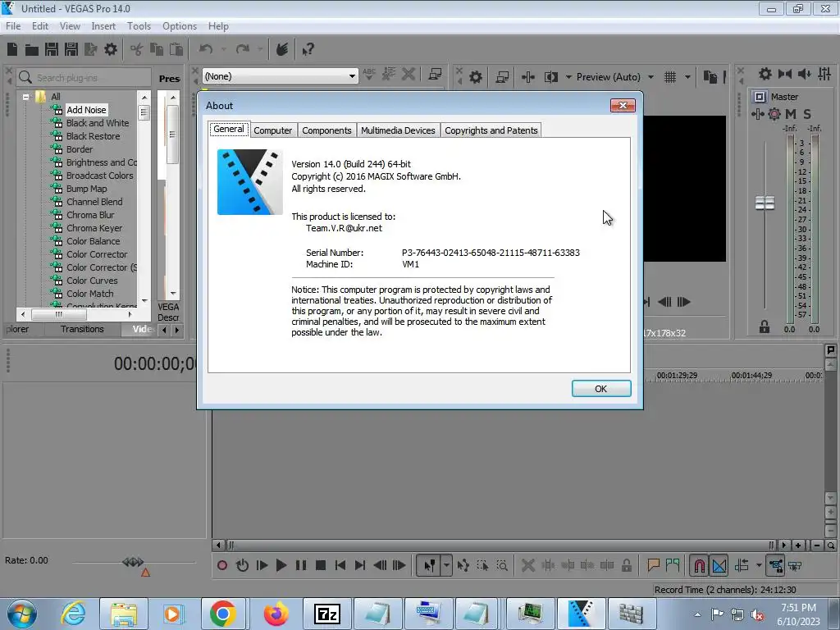Open the Master FX icon
Viewport: 840px width, 630px height.
pos(757,113)
